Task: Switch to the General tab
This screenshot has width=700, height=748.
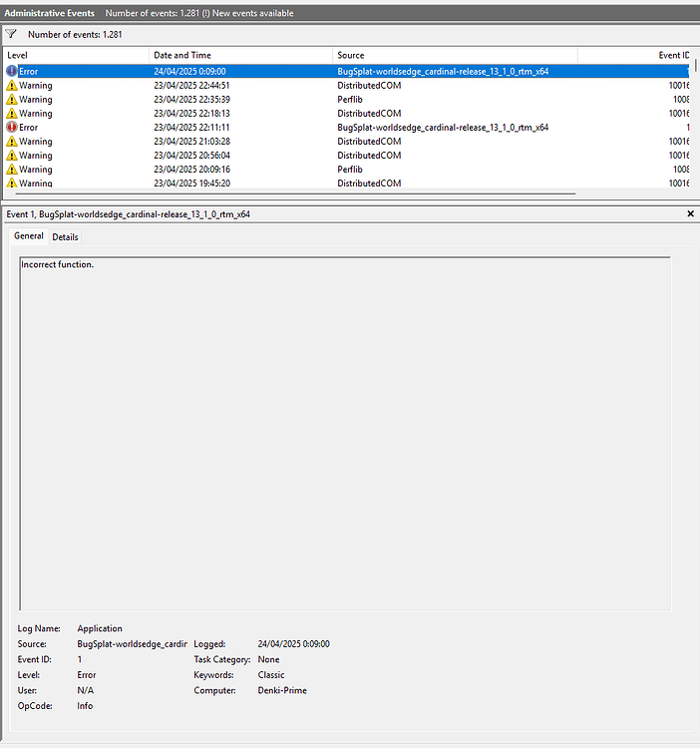Action: (29, 235)
